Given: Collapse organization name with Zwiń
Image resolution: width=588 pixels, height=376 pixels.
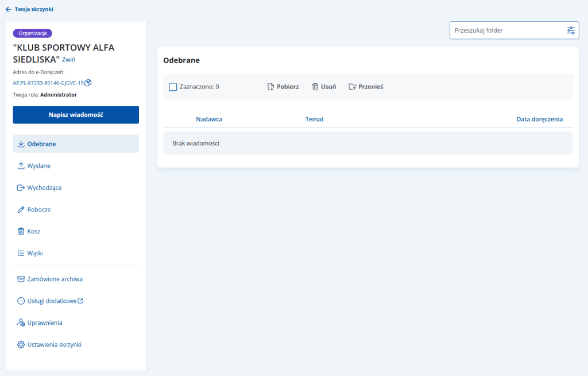Looking at the screenshot, I should click(x=68, y=59).
